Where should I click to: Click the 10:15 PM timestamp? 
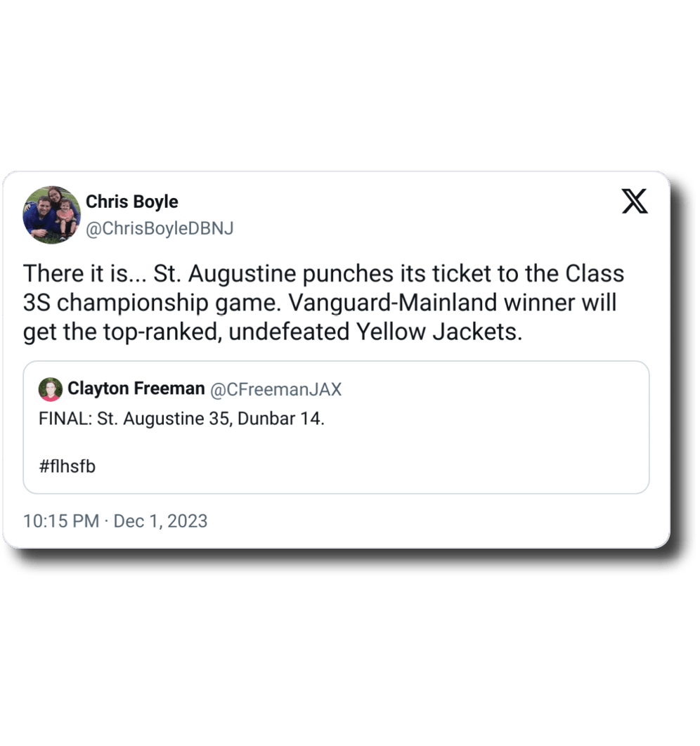(x=61, y=521)
